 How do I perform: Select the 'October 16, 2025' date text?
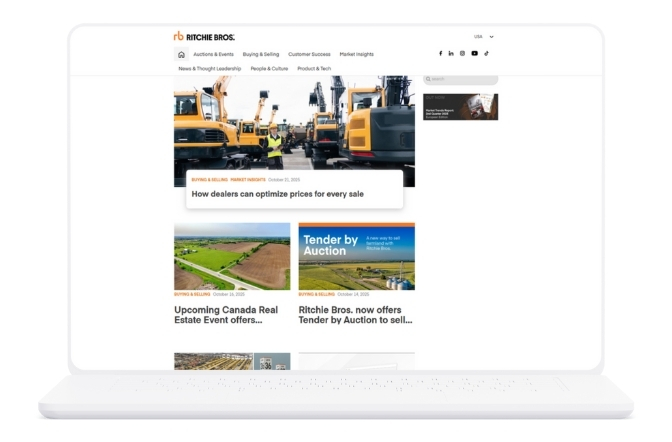coord(229,295)
